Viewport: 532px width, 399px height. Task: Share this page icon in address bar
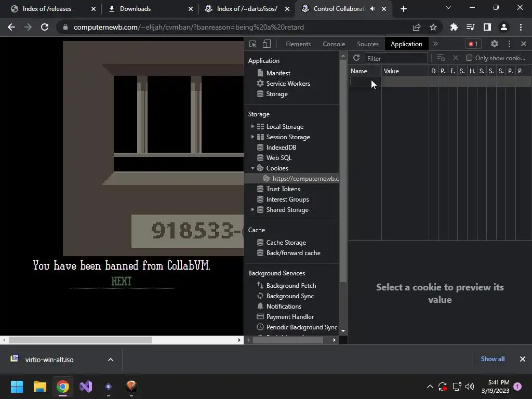coord(417,27)
